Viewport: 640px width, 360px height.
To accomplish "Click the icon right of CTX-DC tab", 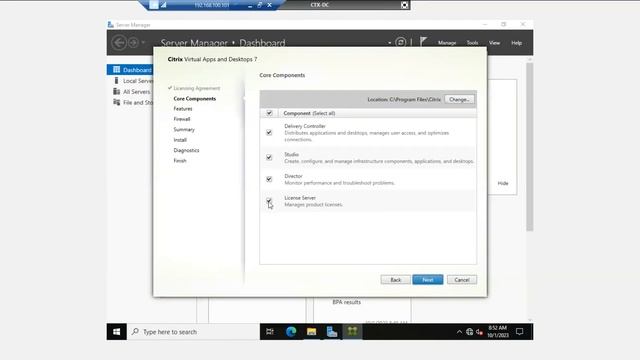I will pos(404,5).
